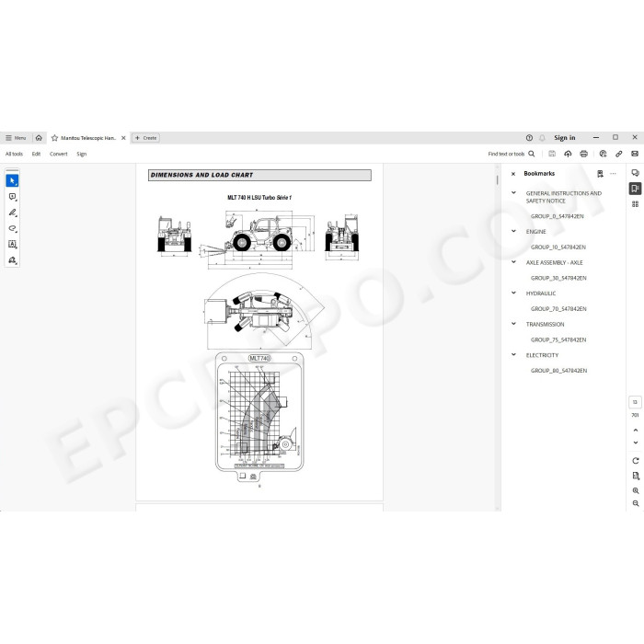Open bookmark GROUP_0_547842EN
Screen dimensions: 644x644
(x=557, y=216)
